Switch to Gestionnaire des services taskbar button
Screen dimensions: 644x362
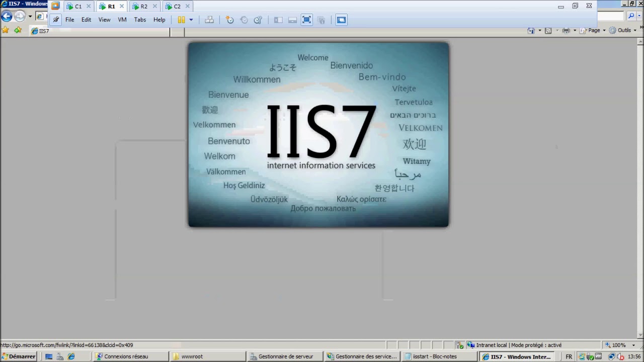click(362, 356)
